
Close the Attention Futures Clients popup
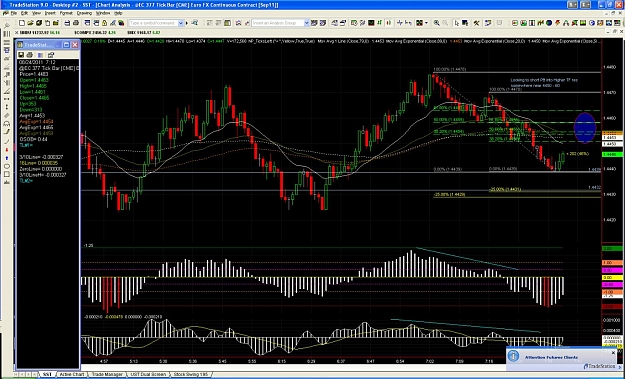click(613, 353)
